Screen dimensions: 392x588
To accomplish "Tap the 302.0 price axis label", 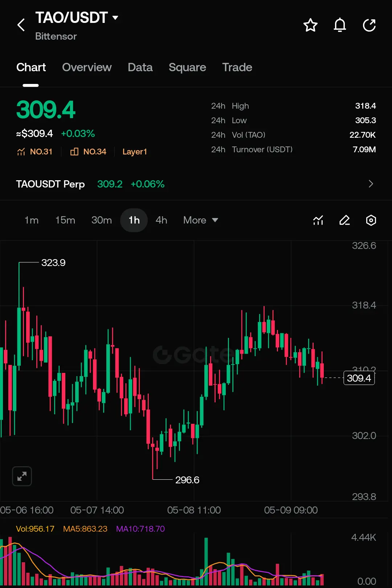I will click(x=364, y=435).
